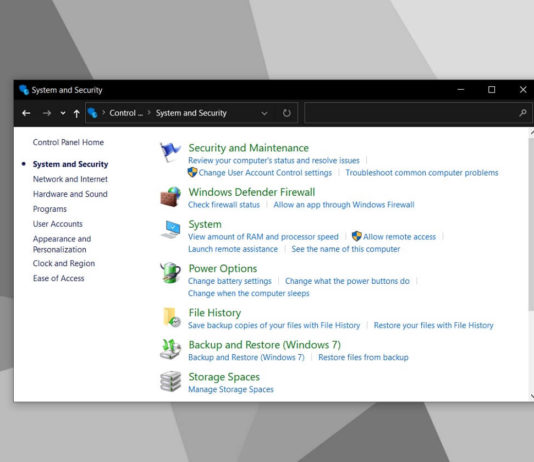Open the Backup and Restore drive icon
534x462 pixels.
[x=170, y=349]
